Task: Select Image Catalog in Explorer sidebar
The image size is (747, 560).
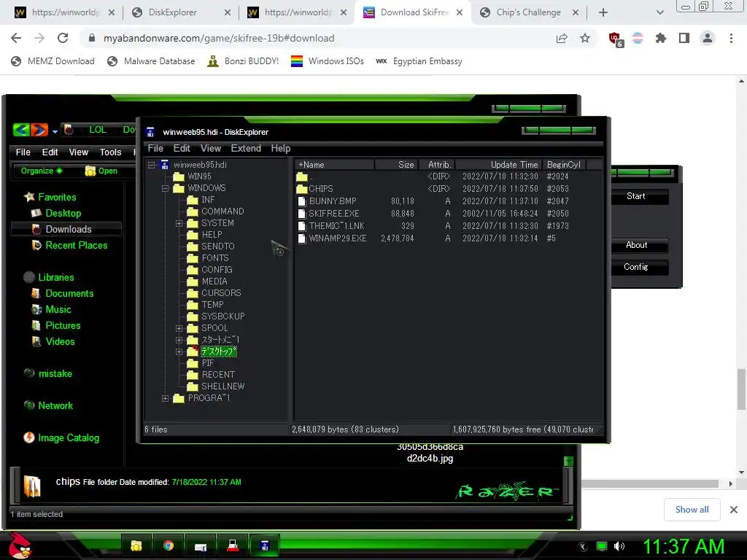Action: tap(69, 437)
